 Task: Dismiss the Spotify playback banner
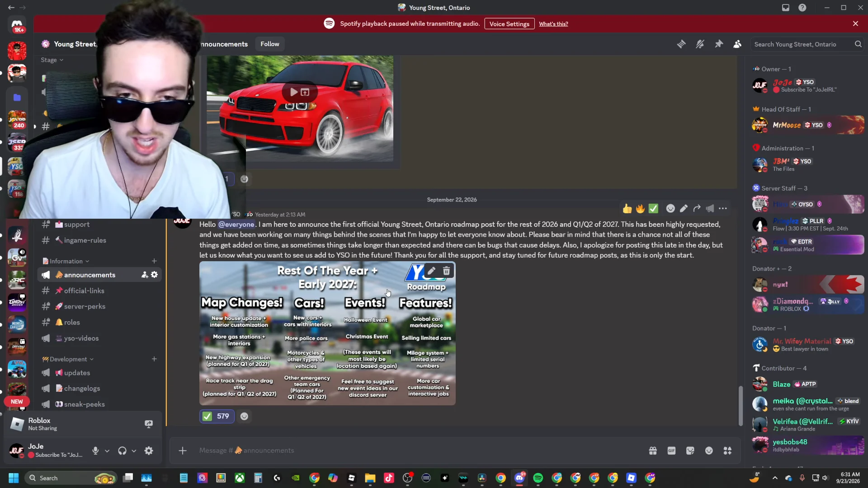pyautogui.click(x=855, y=23)
